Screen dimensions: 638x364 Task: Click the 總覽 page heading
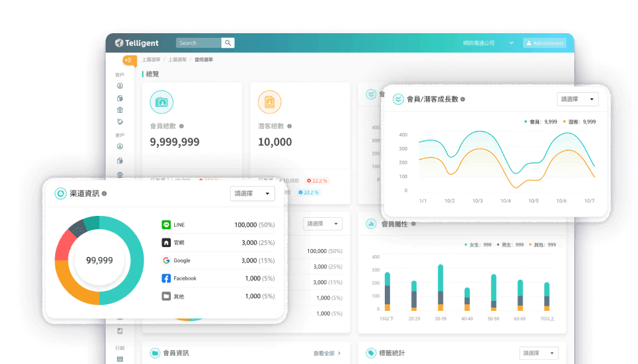pyautogui.click(x=153, y=74)
